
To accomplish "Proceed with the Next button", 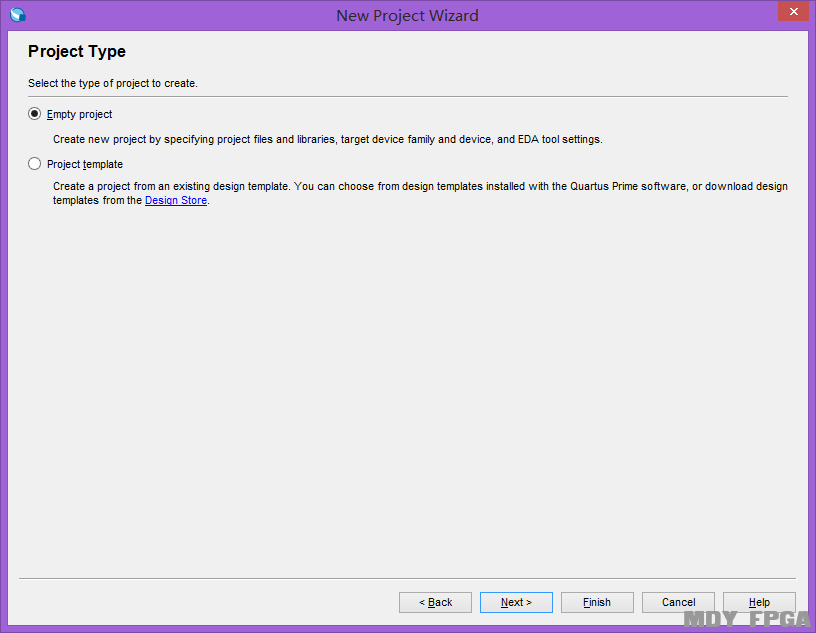I will point(516,602).
